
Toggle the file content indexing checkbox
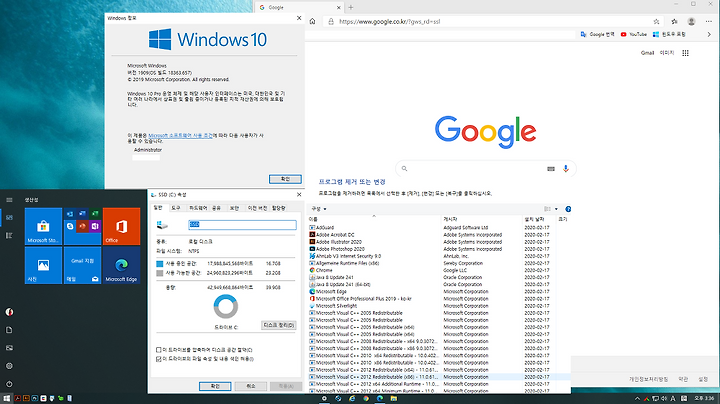158,359
